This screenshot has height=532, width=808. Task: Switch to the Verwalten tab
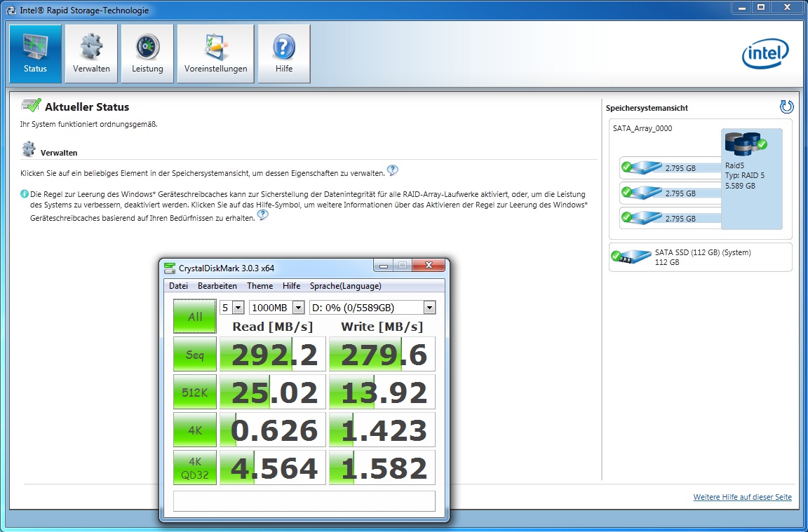pyautogui.click(x=91, y=53)
